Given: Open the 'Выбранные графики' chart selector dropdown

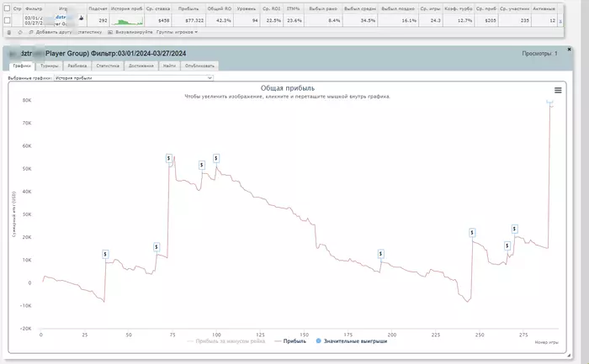Looking at the screenshot, I should (x=134, y=78).
